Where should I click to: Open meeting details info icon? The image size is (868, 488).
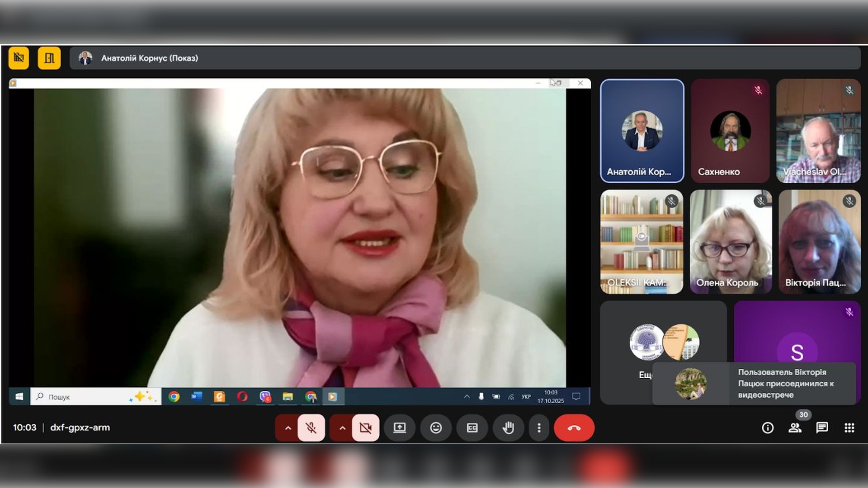[768, 427]
